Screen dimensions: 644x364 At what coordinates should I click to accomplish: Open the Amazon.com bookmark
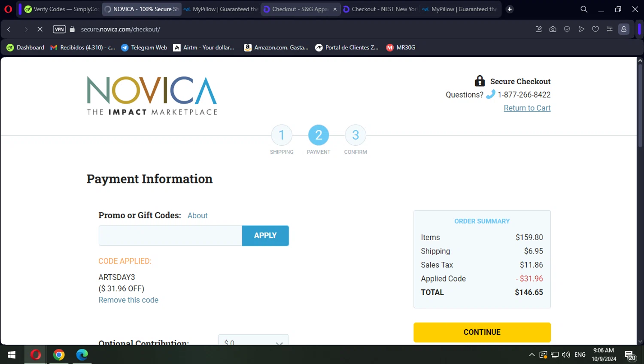pos(276,48)
